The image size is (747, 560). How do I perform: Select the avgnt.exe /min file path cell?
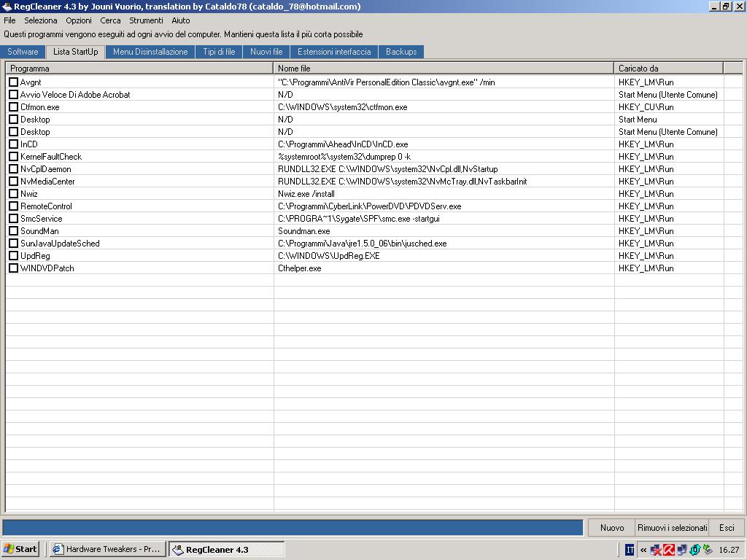pos(387,82)
